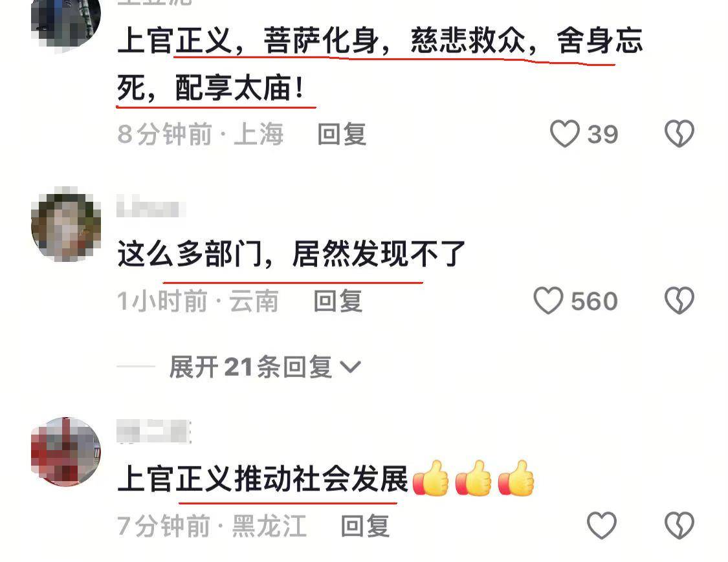Select the comment starting 上官正义，菩萨化身
728x562 pixels.
click(381, 64)
